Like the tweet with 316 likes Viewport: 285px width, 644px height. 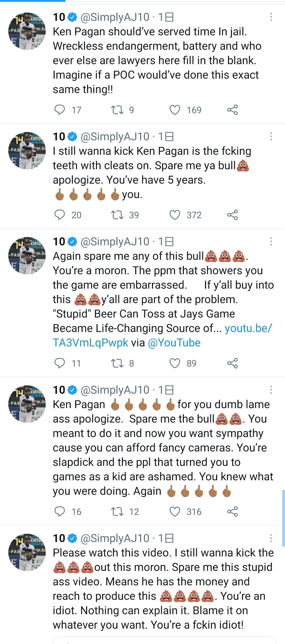click(175, 512)
